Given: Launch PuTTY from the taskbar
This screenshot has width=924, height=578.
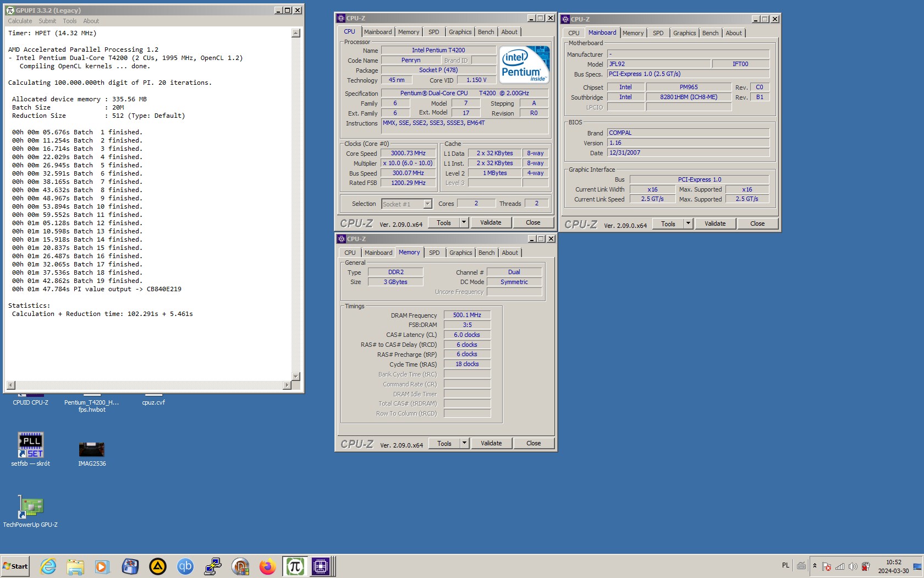Looking at the screenshot, I should pos(213,566).
